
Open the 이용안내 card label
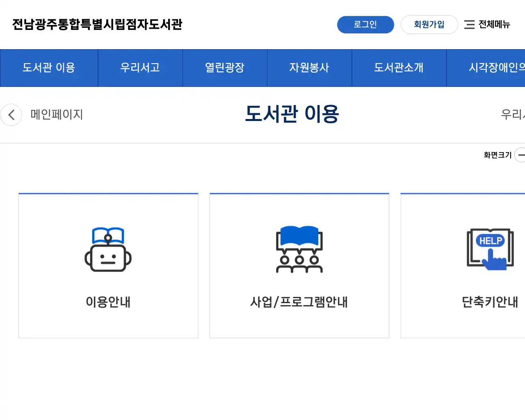(x=108, y=302)
